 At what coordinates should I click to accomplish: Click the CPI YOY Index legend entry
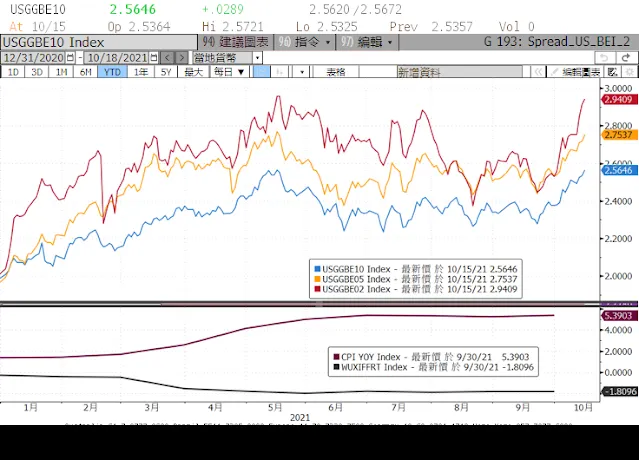[432, 357]
